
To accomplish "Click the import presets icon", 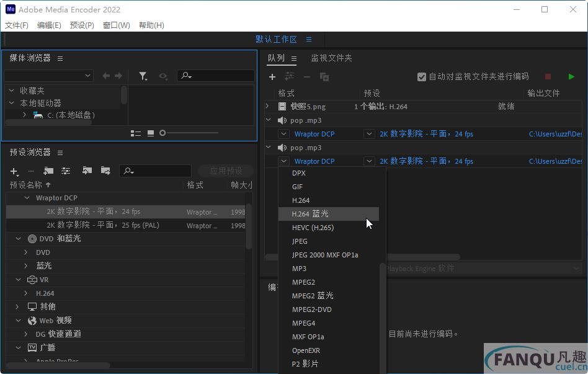I will tap(87, 171).
